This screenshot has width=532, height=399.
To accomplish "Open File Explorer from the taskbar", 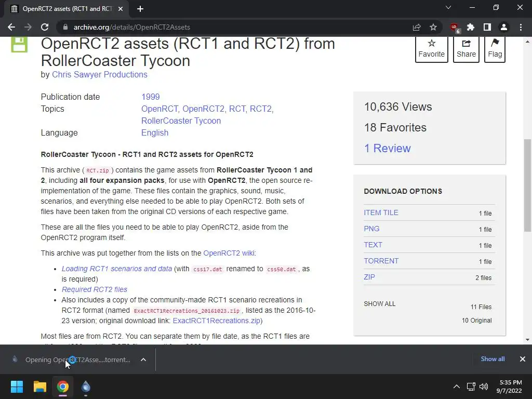I will click(39, 387).
